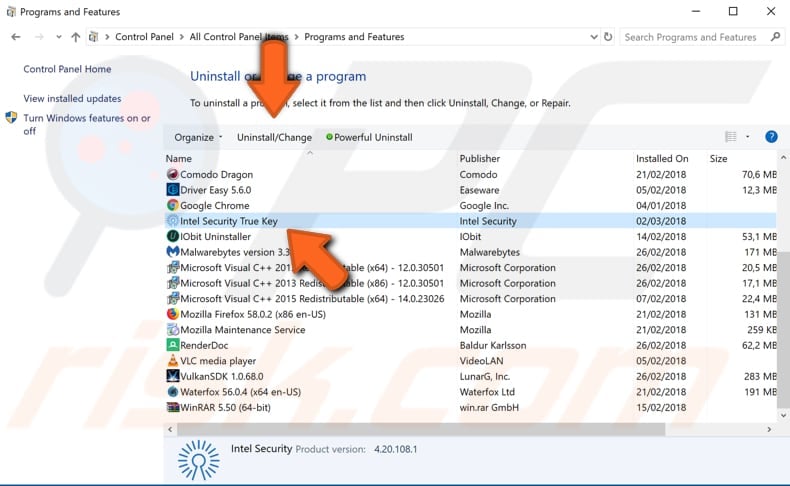Click the win.rar GmbH publisher cell
This screenshot has width=790, height=486.
489,407
